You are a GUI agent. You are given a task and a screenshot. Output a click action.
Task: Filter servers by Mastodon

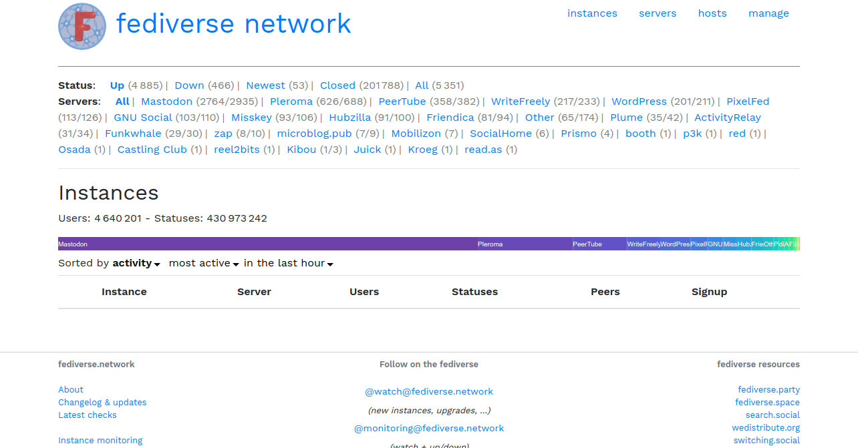point(166,101)
